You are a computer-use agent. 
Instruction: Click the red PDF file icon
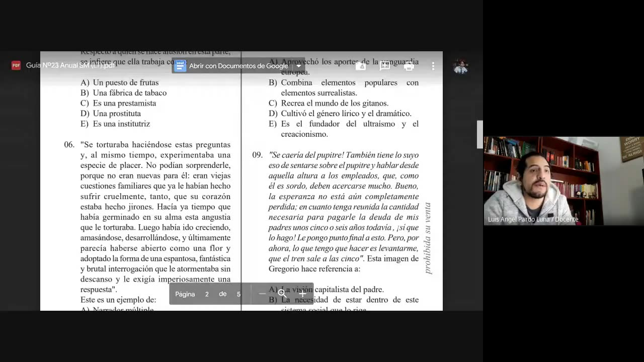[x=16, y=65]
